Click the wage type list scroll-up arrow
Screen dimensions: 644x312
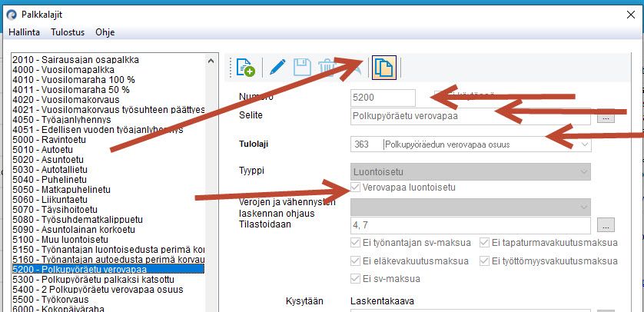click(211, 61)
